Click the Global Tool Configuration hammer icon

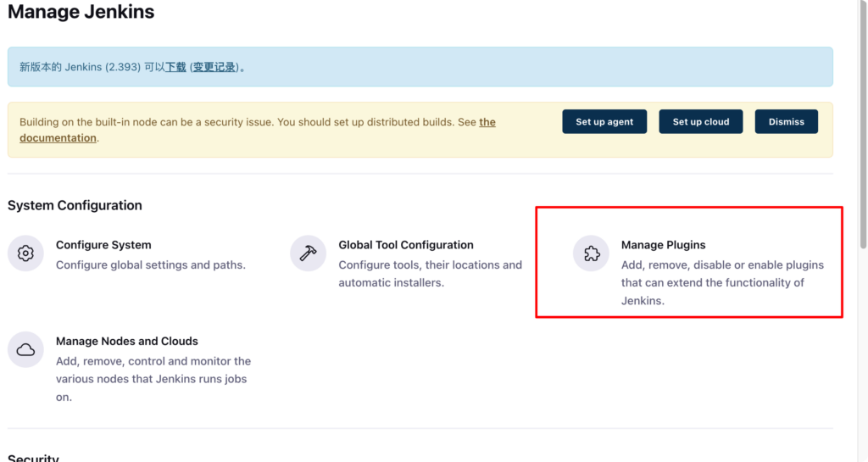click(309, 253)
